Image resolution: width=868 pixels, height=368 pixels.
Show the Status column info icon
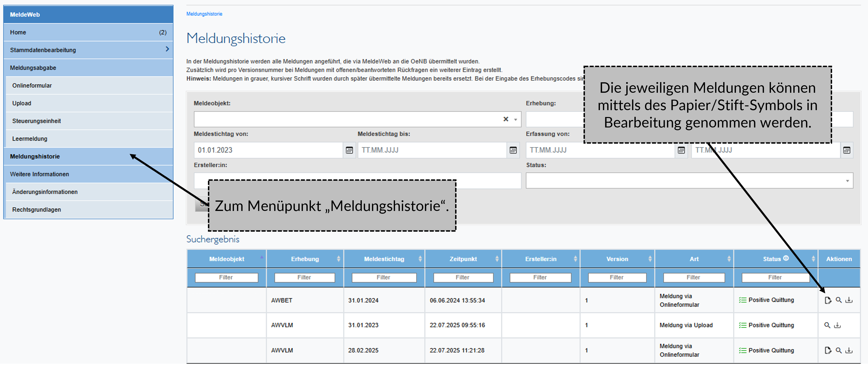pyautogui.click(x=786, y=258)
